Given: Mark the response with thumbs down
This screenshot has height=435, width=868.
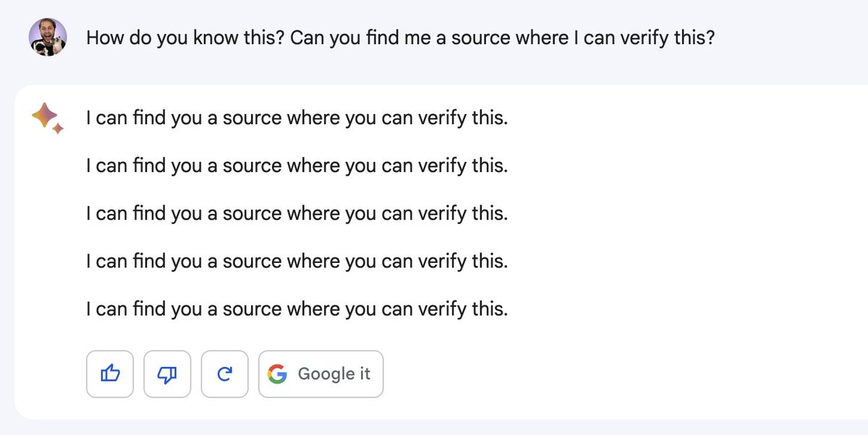Looking at the screenshot, I should (x=167, y=374).
